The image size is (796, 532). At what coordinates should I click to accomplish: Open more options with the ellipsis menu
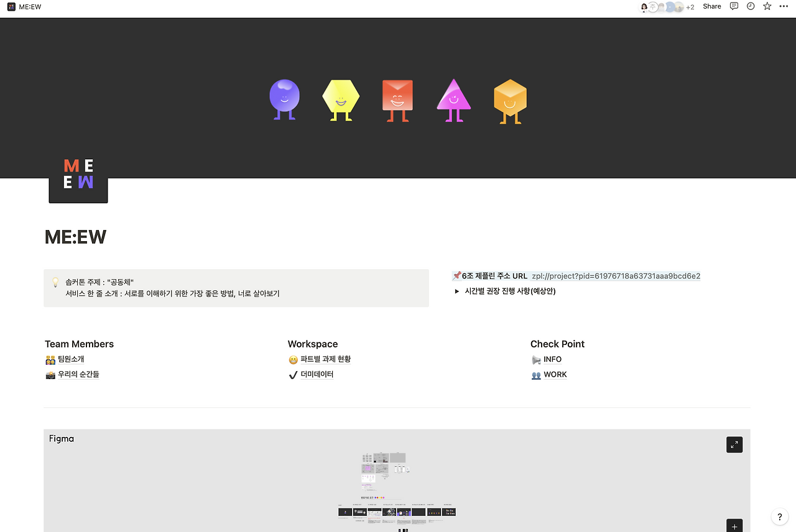[x=784, y=6]
